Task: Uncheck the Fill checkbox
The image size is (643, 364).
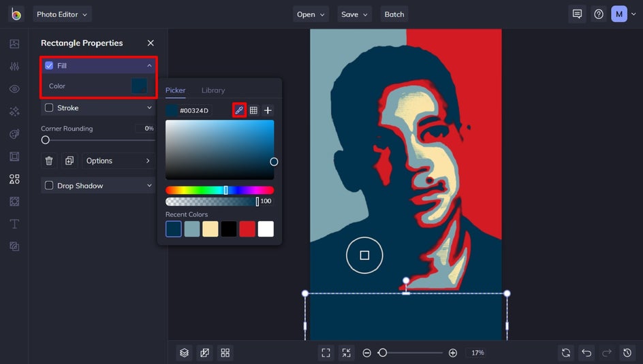Action: click(x=49, y=66)
